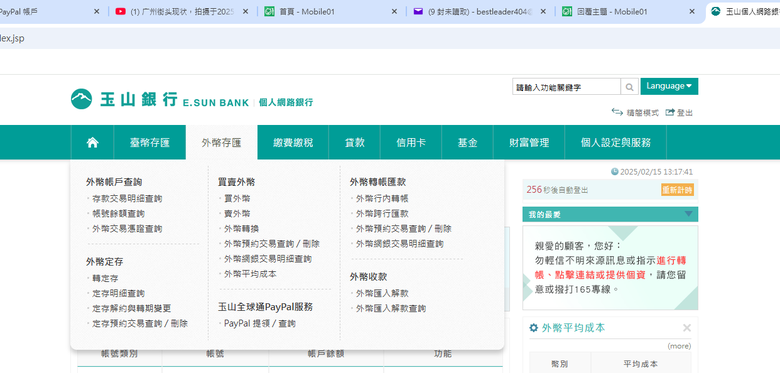The image size is (780, 373).
Task: Close the YouTube 广州街头现状 tab
Action: click(x=245, y=11)
